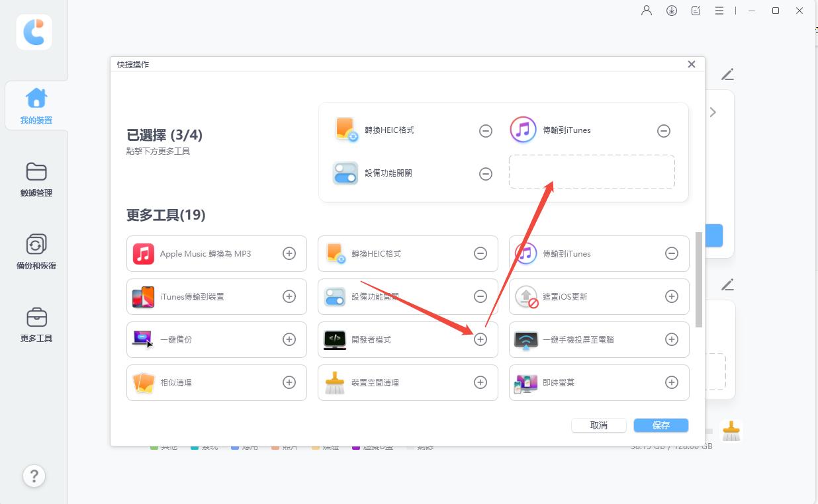The image size is (818, 504).
Task: Add 遮置iOS更新 via its plus icon
Action: 672,296
